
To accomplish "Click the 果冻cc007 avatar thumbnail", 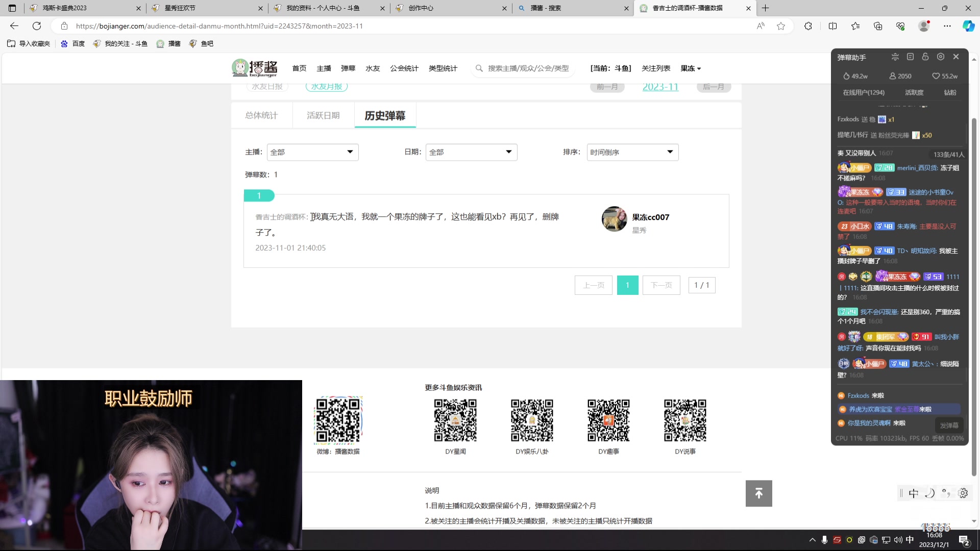I will point(615,219).
